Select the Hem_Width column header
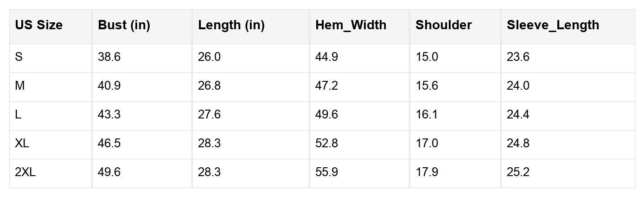This screenshot has width=644, height=197. [x=351, y=25]
